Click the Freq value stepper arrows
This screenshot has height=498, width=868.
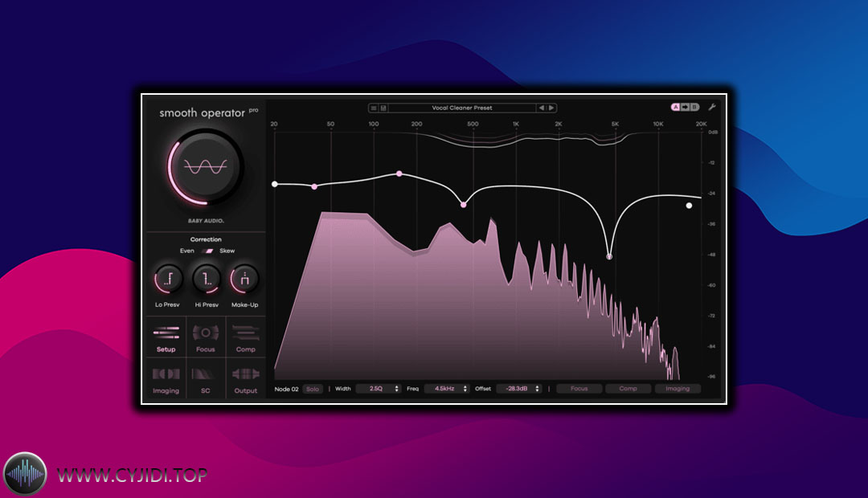coord(465,389)
